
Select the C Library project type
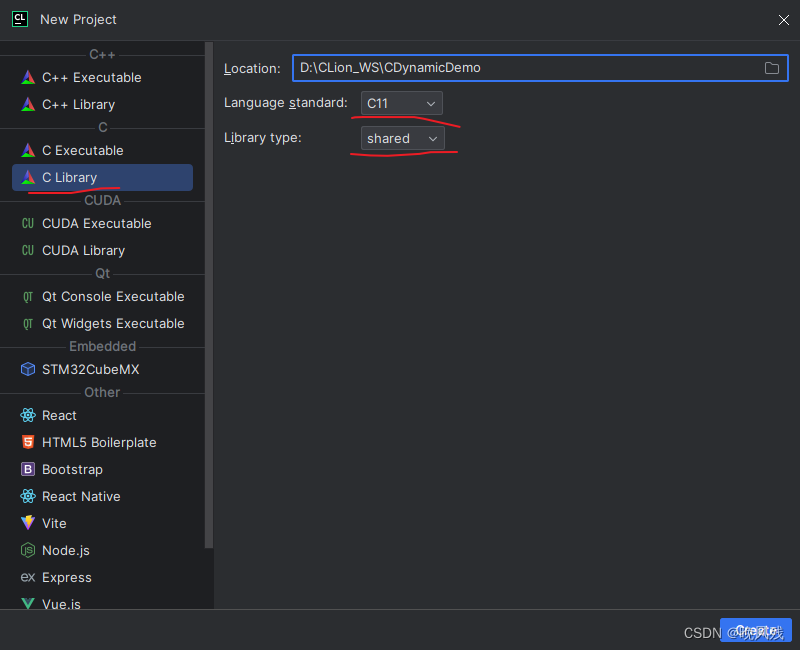pos(102,178)
